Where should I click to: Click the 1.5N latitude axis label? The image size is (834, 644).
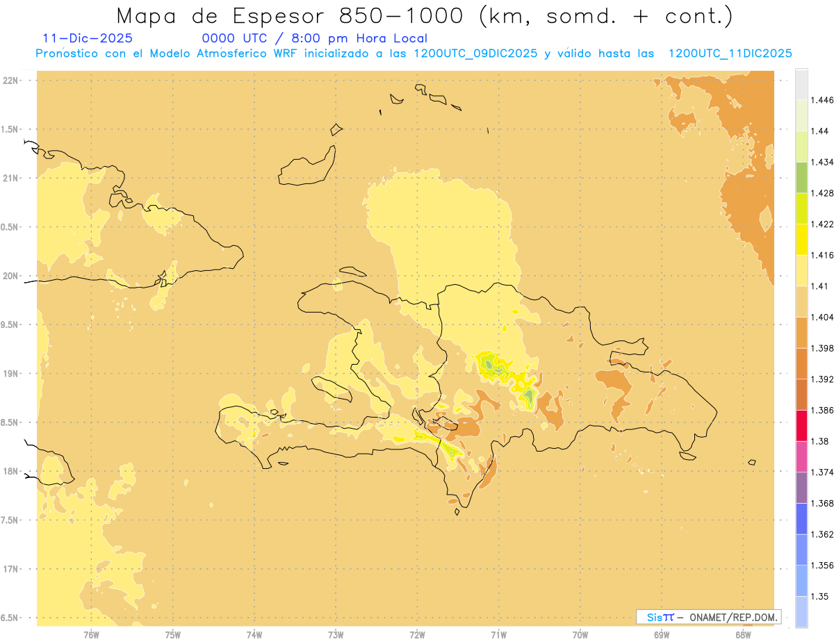click(10, 130)
